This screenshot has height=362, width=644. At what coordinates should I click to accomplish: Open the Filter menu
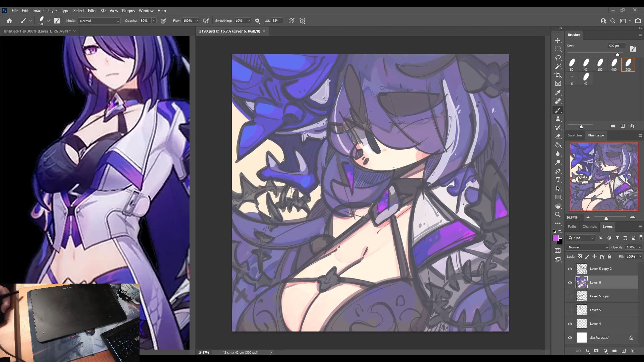[92, 11]
